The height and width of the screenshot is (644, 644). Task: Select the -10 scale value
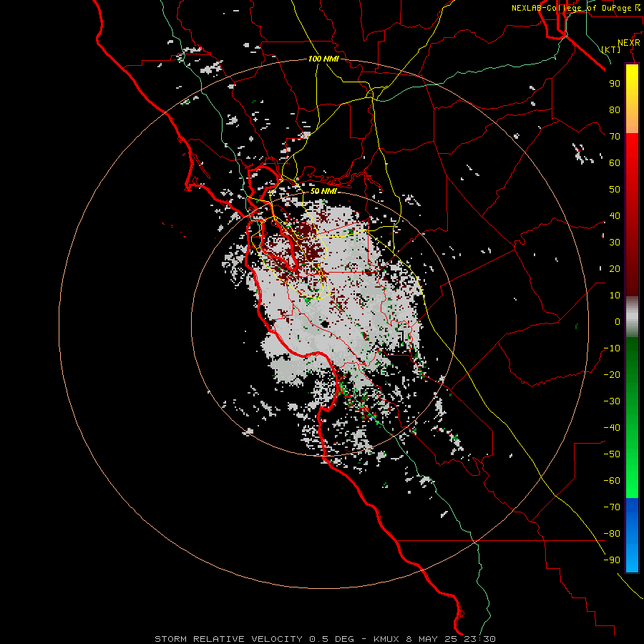click(612, 348)
